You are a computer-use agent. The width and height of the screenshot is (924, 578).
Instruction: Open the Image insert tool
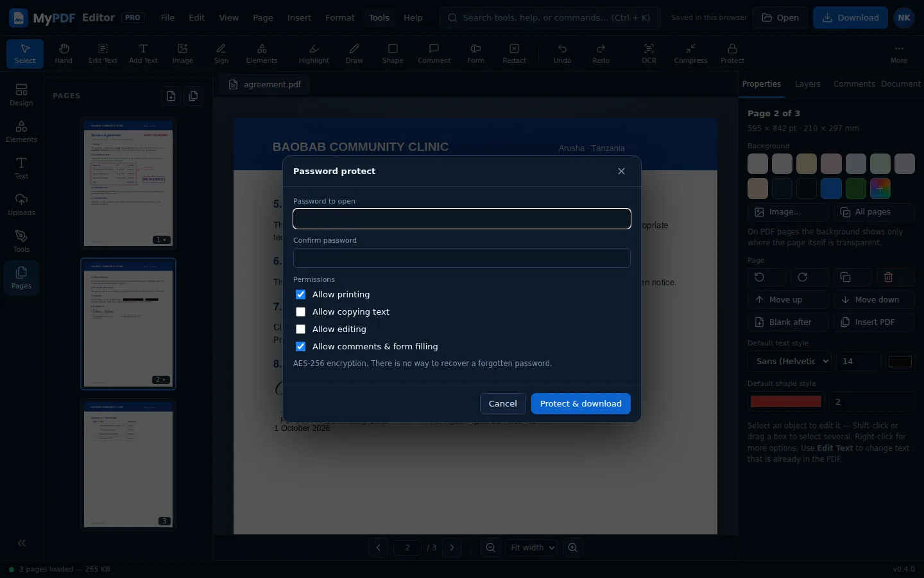[182, 53]
